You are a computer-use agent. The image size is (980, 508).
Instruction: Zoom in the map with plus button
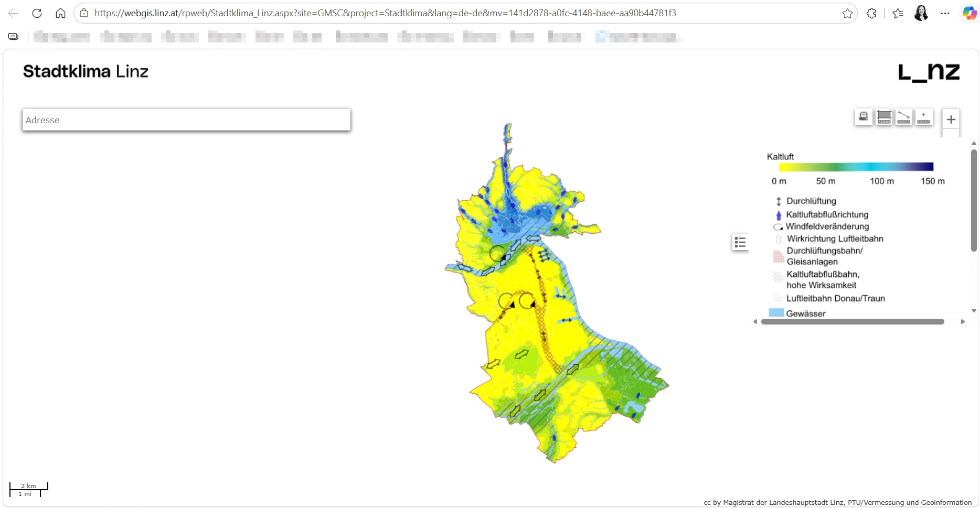[951, 120]
